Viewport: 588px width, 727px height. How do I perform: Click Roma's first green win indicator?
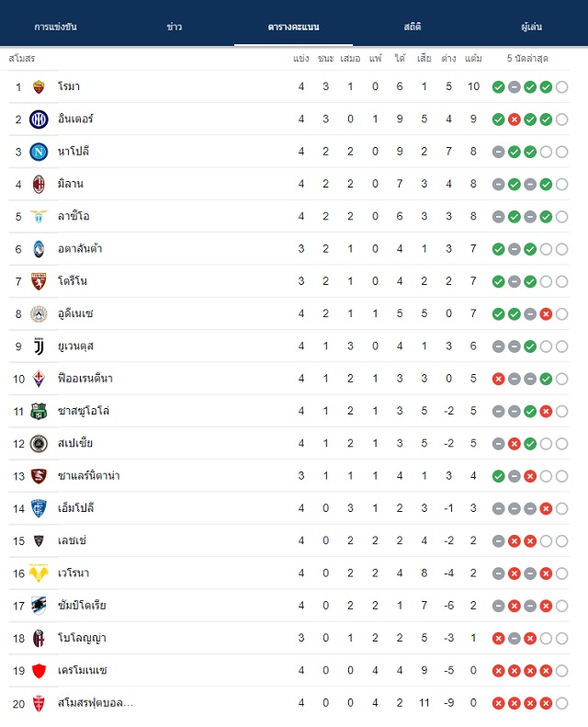click(x=499, y=87)
